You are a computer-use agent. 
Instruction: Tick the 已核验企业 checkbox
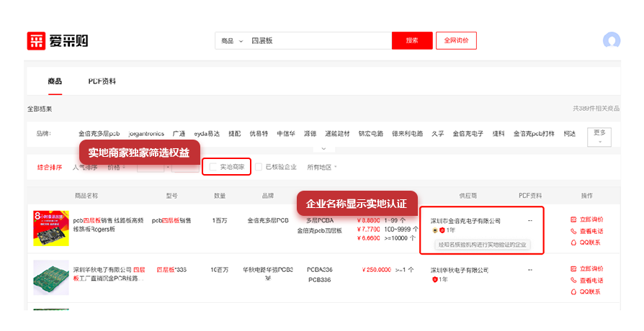pyautogui.click(x=259, y=167)
